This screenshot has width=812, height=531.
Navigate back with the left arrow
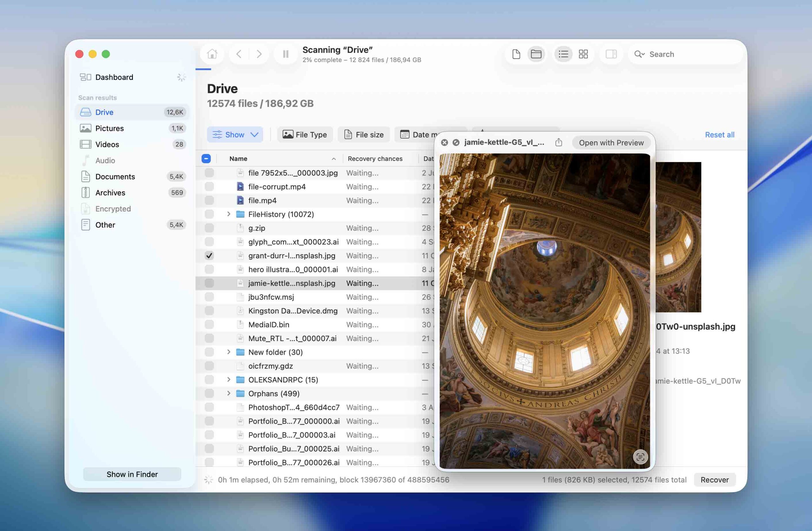point(239,54)
